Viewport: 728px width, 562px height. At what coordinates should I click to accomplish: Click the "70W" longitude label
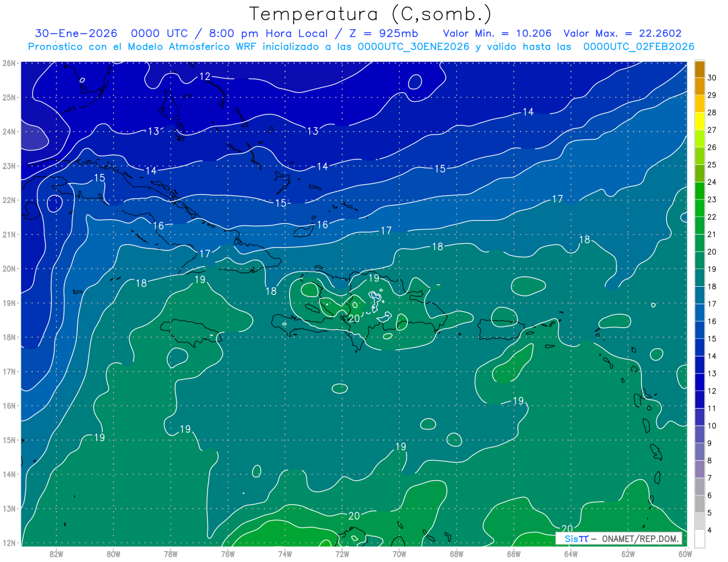pos(399,554)
